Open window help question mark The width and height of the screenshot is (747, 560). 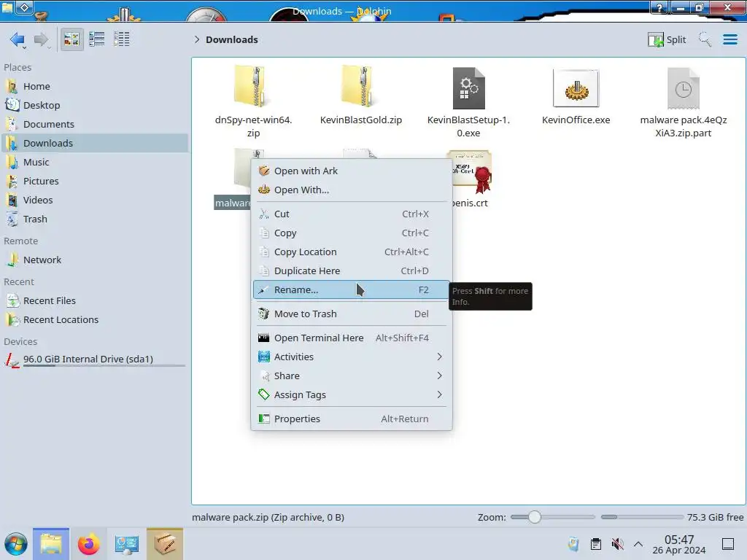659,7
